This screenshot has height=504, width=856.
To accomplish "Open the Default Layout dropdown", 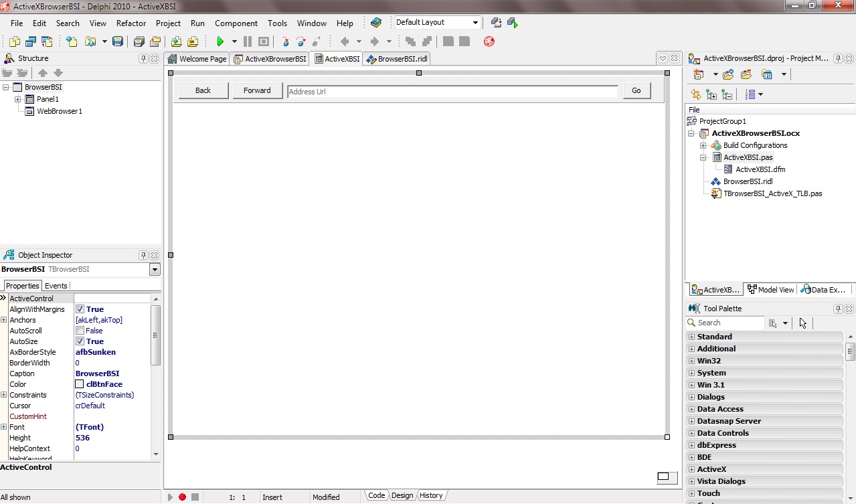I will pyautogui.click(x=475, y=23).
